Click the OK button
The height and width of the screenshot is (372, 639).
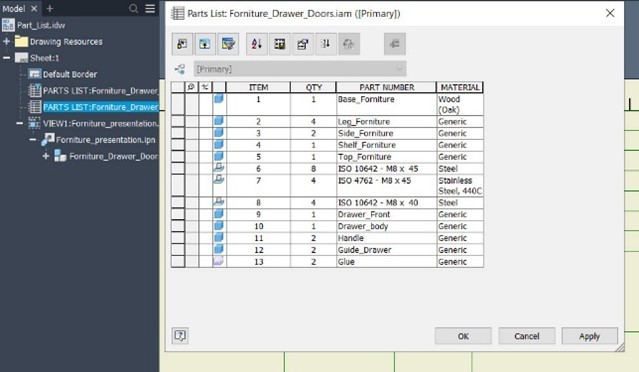(463, 336)
